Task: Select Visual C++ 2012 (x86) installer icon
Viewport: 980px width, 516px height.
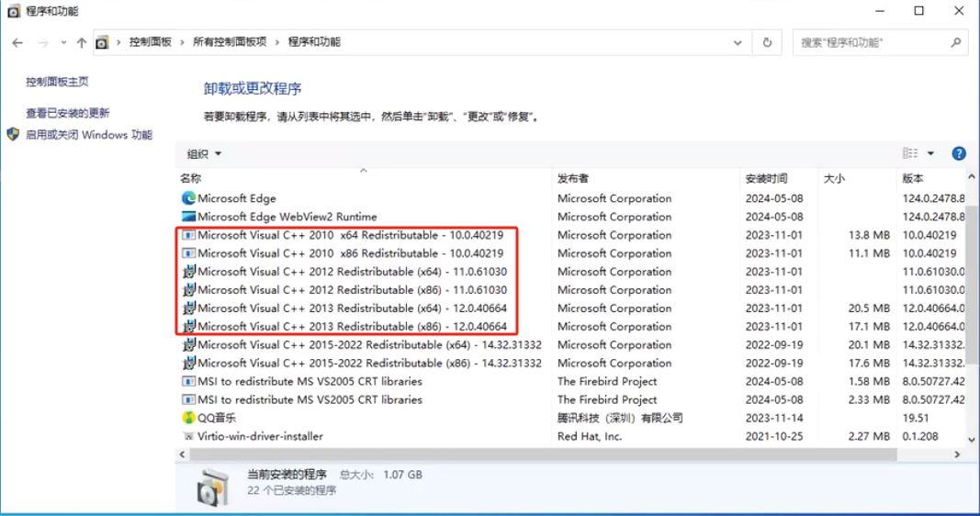Action: coord(188,290)
